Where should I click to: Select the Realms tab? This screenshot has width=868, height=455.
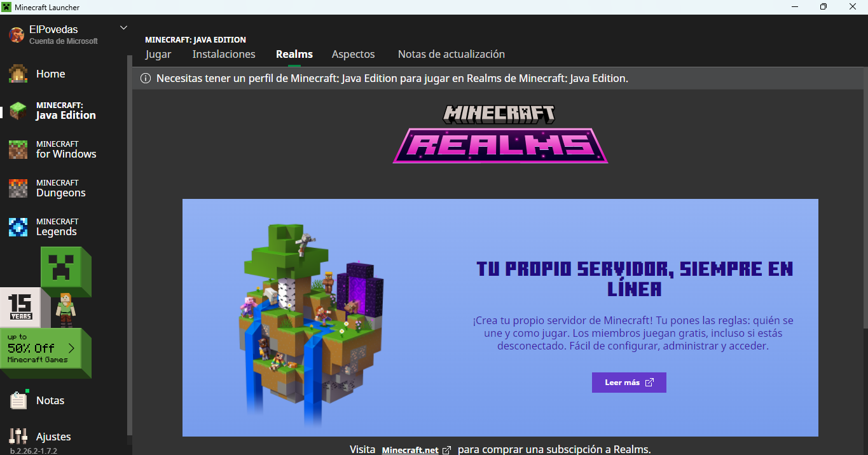coord(294,54)
